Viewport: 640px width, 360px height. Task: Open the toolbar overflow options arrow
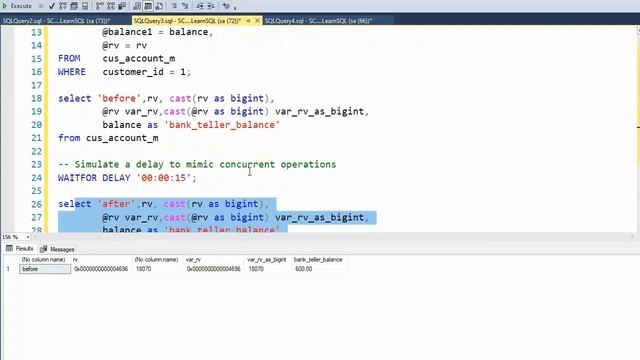coord(235,7)
